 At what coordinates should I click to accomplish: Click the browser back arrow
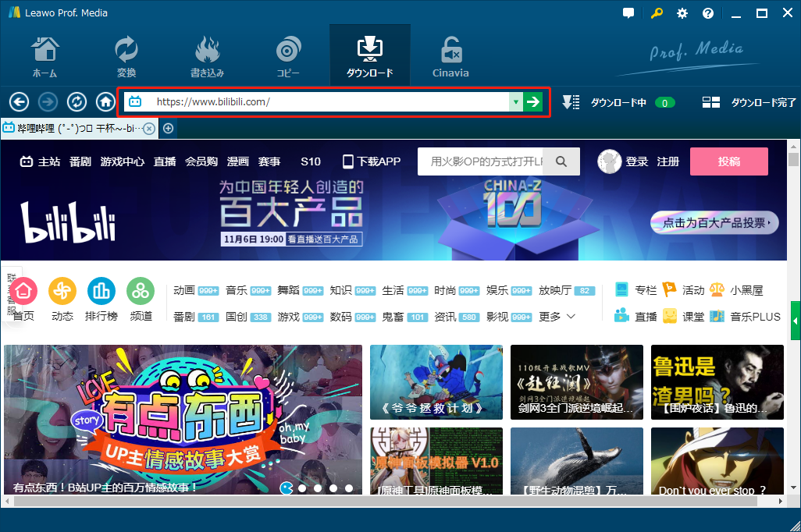(x=19, y=102)
